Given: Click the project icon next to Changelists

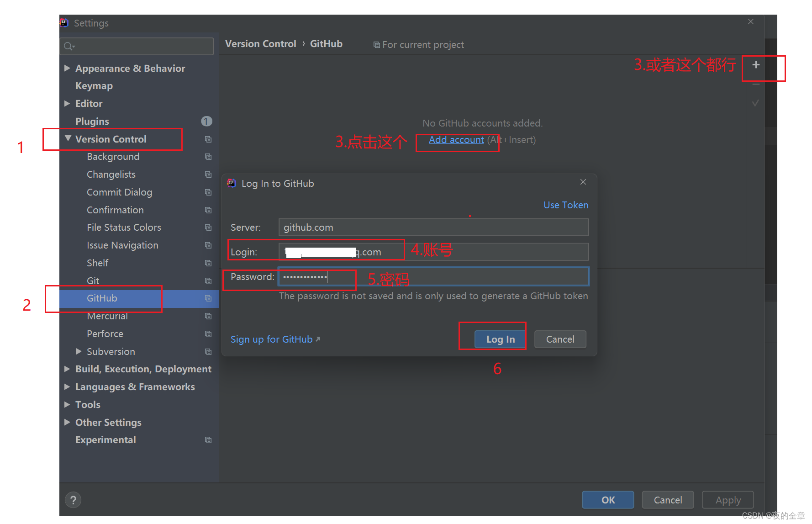Looking at the screenshot, I should point(208,175).
